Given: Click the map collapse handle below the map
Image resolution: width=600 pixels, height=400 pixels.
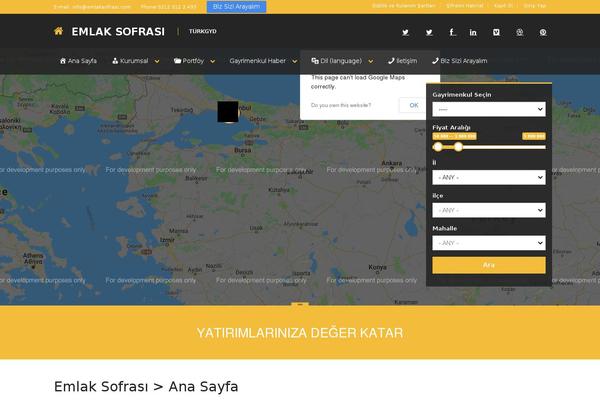Looking at the screenshot, I should tap(300, 305).
